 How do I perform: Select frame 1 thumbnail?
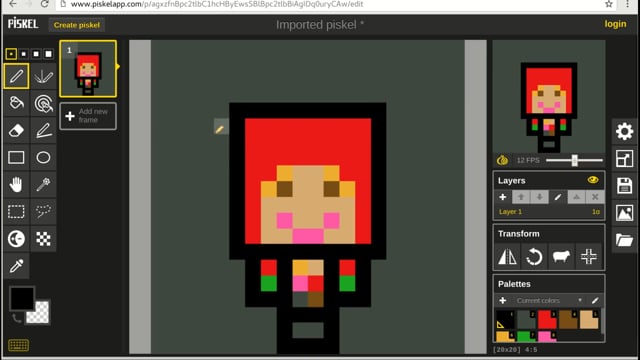coord(88,69)
